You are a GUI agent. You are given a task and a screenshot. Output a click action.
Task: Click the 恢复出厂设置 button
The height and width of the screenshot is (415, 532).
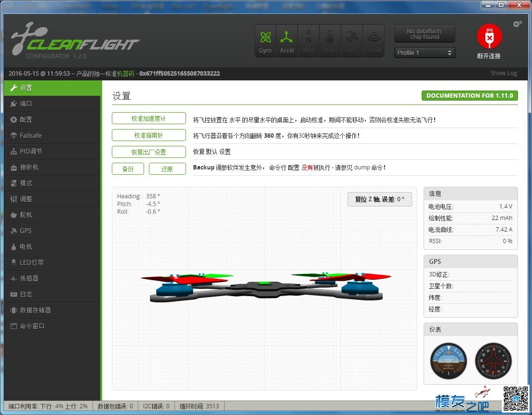(148, 152)
